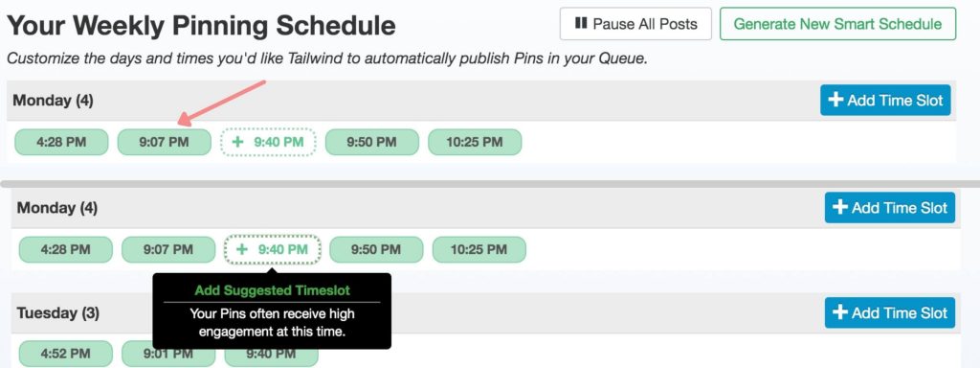Open the lower Monday 9:07 PM slot
The image size is (980, 368).
point(168,250)
